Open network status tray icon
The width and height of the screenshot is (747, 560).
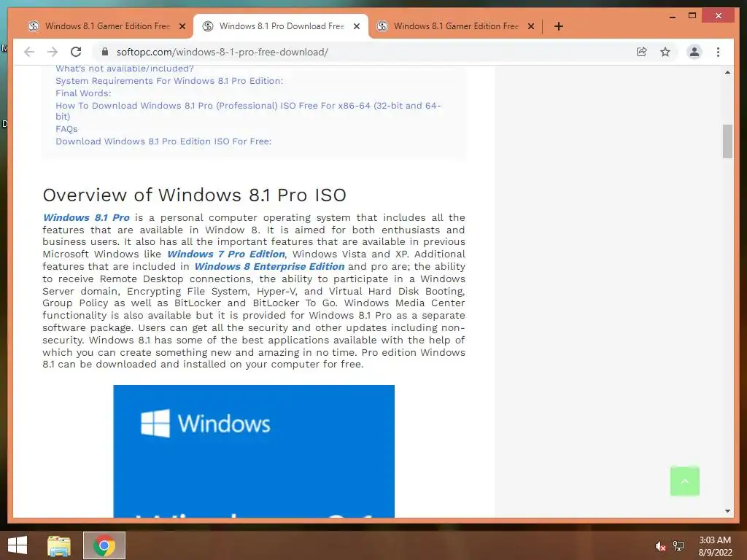click(x=678, y=546)
